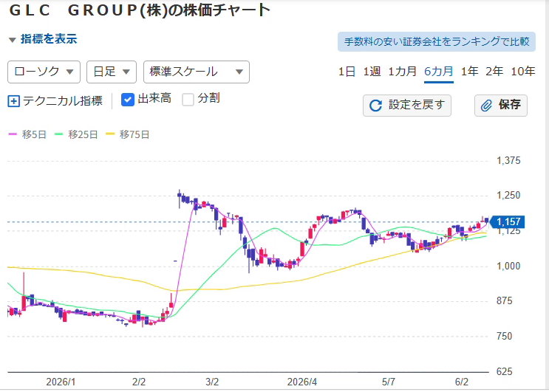Click the GLC GROUP(株)の株価チャート heading

pyautogui.click(x=140, y=10)
